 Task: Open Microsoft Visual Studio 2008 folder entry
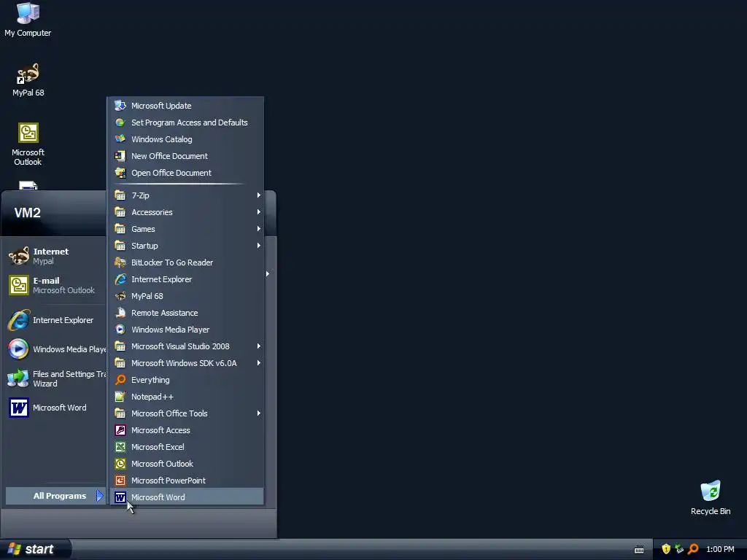point(187,346)
